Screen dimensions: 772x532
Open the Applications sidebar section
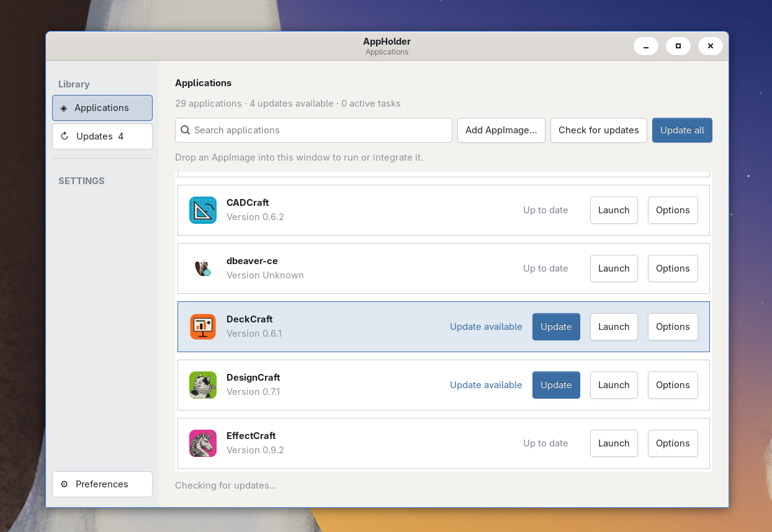pyautogui.click(x=102, y=108)
